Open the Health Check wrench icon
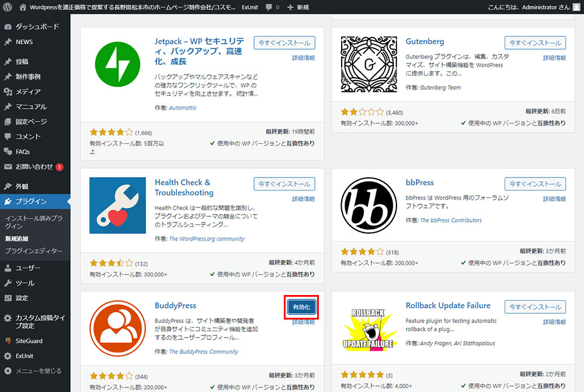 click(117, 206)
